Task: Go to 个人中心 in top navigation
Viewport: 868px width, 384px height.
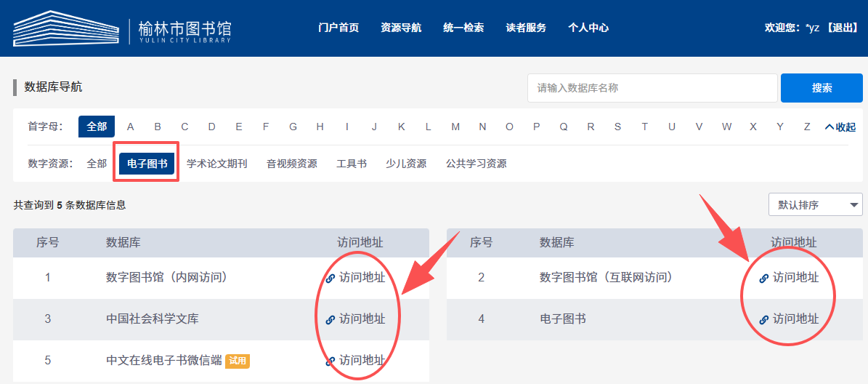Action: coord(588,28)
